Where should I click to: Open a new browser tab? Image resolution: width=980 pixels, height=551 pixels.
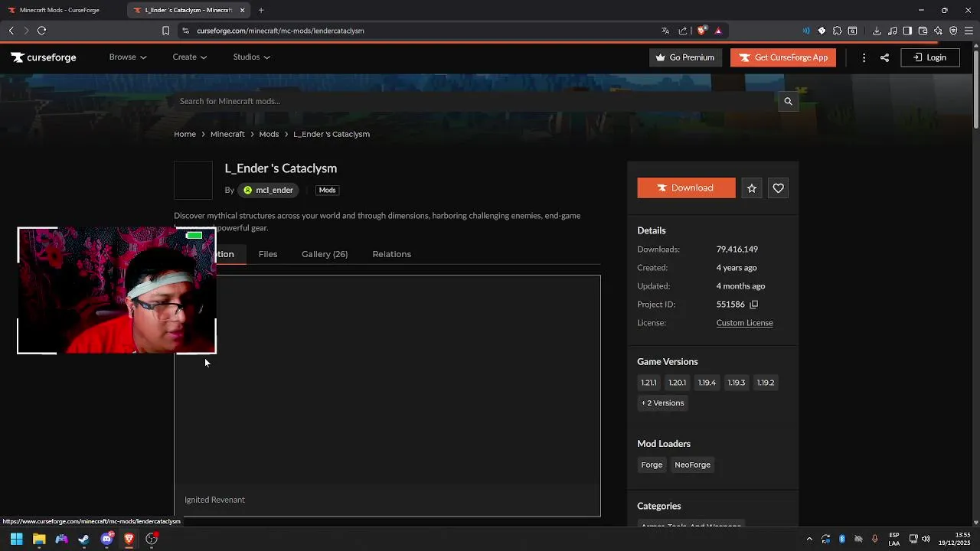click(x=261, y=10)
